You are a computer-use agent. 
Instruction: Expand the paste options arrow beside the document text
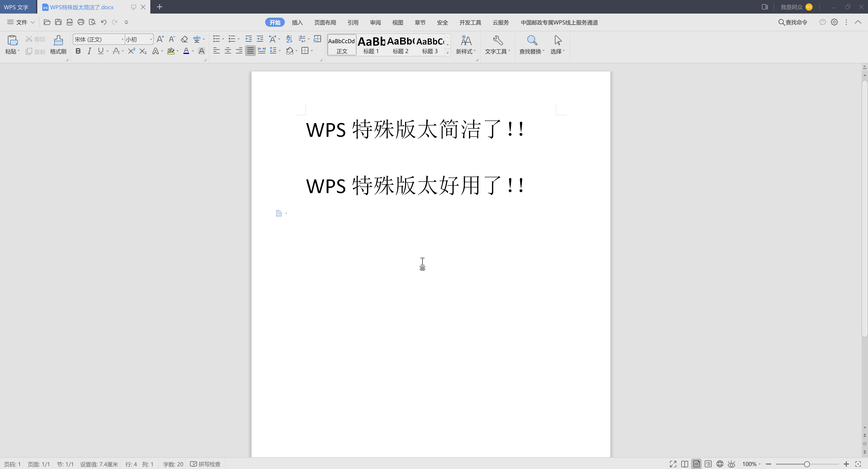[286, 213]
